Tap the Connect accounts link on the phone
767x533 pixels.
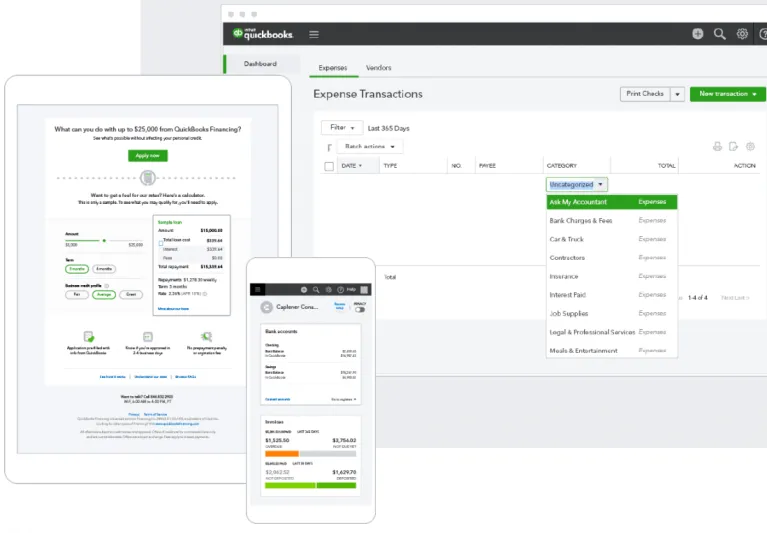click(x=277, y=400)
